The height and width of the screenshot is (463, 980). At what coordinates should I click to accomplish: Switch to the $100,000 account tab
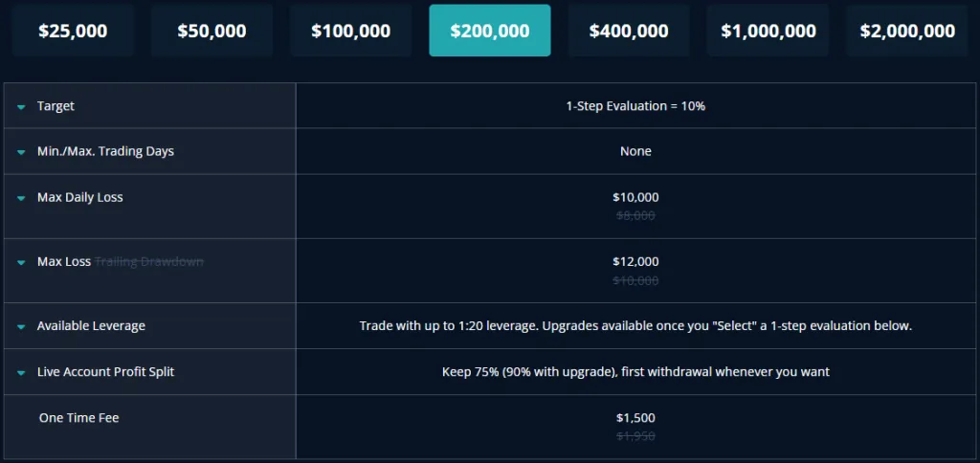coord(350,31)
